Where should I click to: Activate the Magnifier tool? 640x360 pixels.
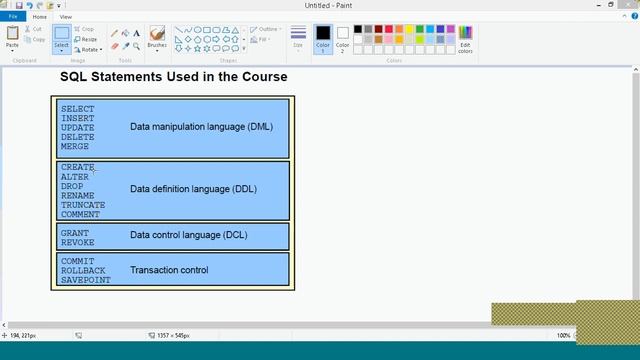pyautogui.click(x=137, y=47)
